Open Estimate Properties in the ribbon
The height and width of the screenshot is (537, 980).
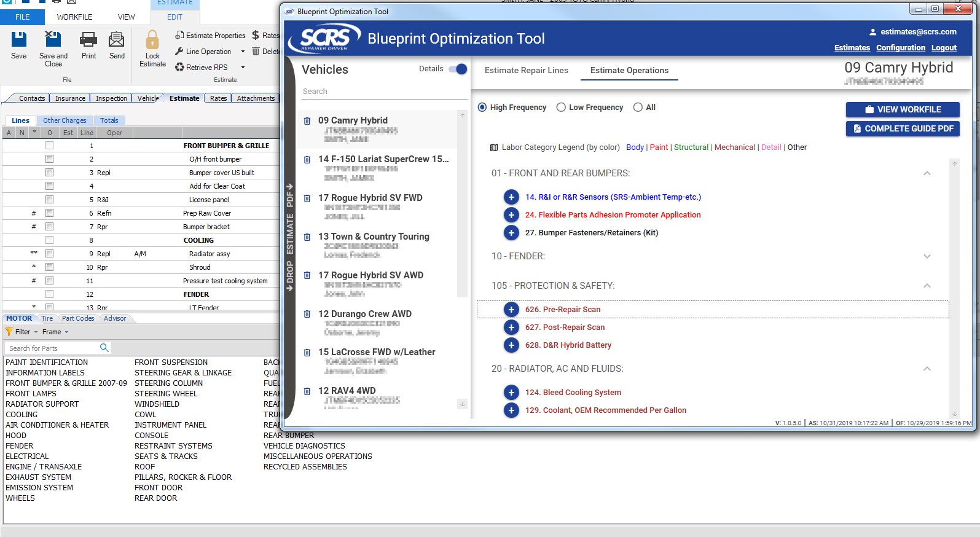click(210, 36)
